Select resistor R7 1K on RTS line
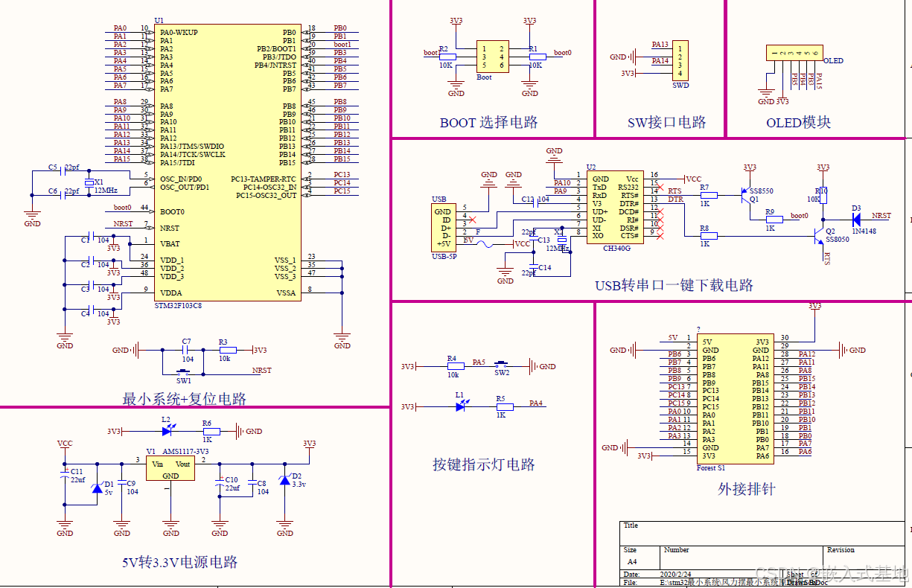The width and height of the screenshot is (912, 588). 708,196
